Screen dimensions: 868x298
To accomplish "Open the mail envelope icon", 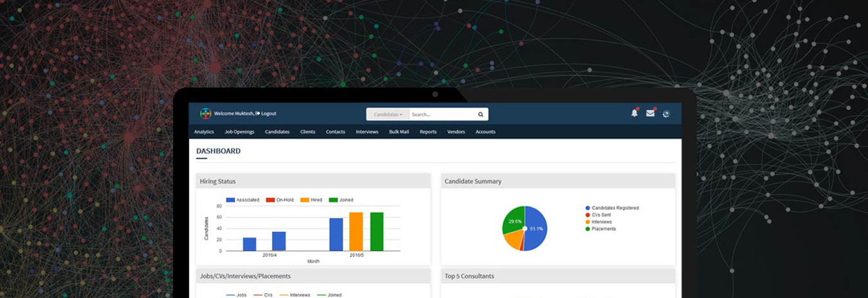I will 651,113.
